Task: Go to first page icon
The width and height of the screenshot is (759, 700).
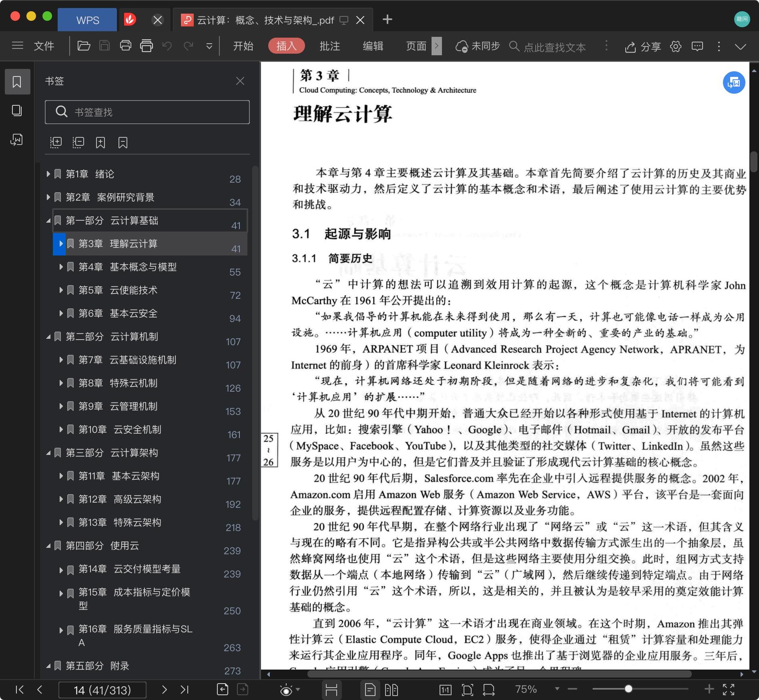Action: [x=19, y=689]
